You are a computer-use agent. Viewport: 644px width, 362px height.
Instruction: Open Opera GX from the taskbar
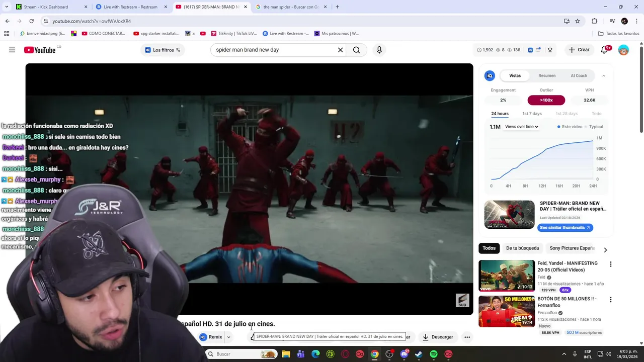click(x=345, y=354)
